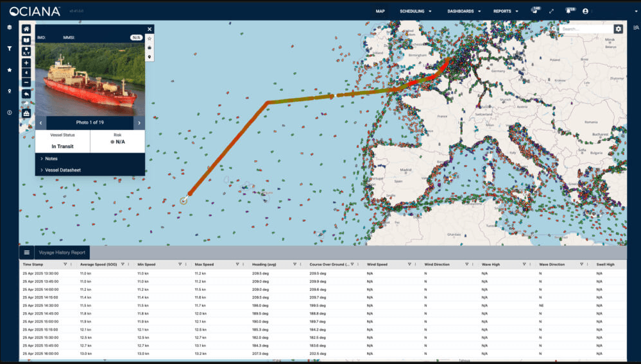Open the Scheduling dropdown menu
The width and height of the screenshot is (641, 364).
[x=415, y=11]
